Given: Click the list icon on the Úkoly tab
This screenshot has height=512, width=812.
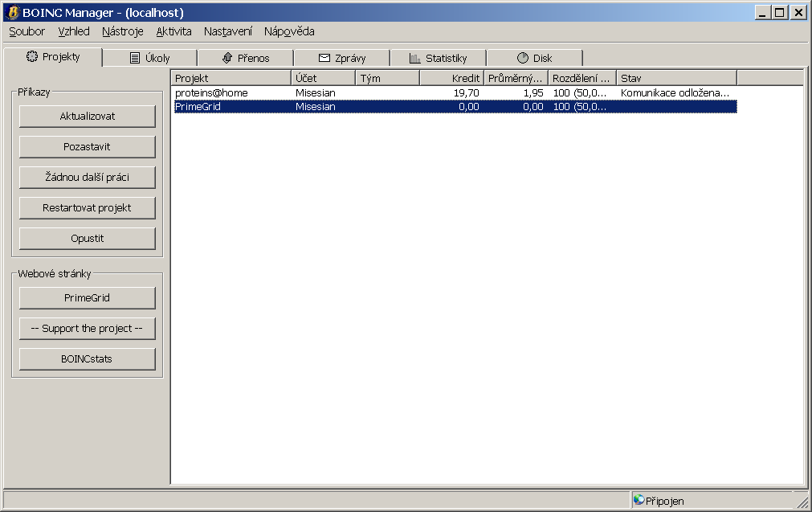Looking at the screenshot, I should point(135,58).
